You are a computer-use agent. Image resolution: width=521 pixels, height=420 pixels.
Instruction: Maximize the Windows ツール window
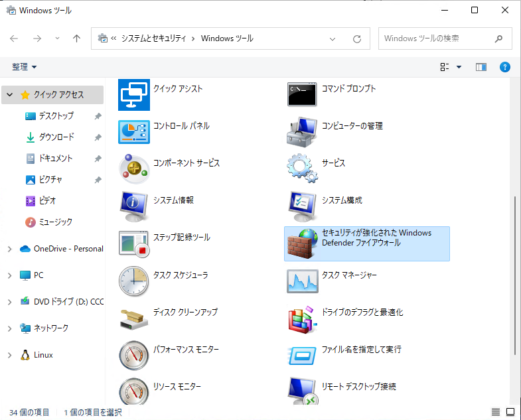tap(475, 11)
